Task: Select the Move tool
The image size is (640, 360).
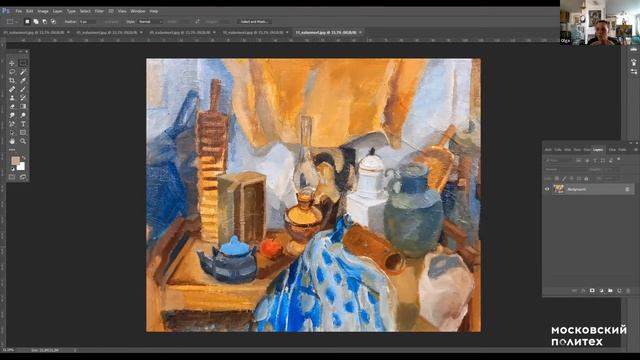Action: pos(12,63)
